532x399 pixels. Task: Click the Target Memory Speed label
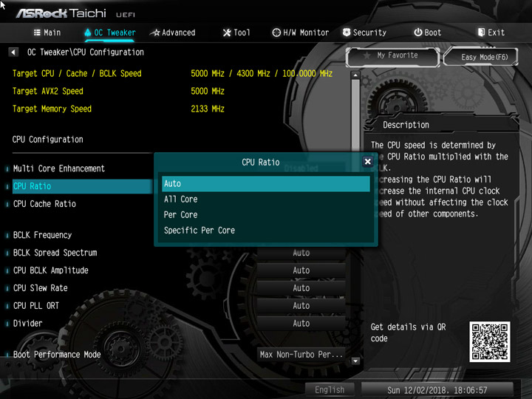pyautogui.click(x=52, y=109)
